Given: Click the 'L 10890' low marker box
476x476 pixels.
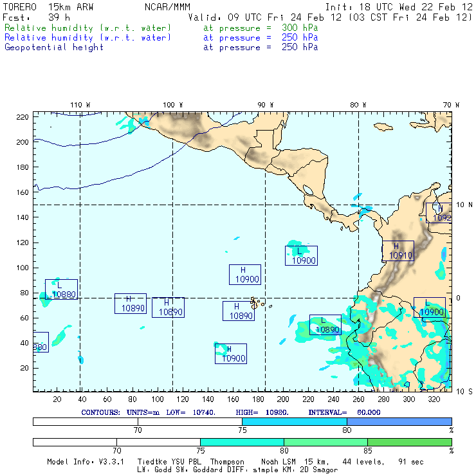Looking at the screenshot, I should [x=325, y=325].
